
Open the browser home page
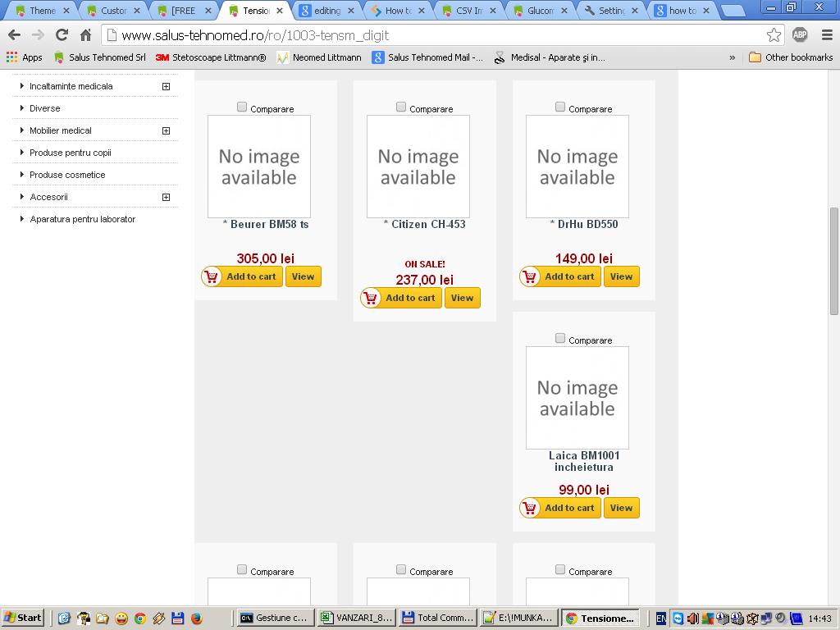click(85, 35)
